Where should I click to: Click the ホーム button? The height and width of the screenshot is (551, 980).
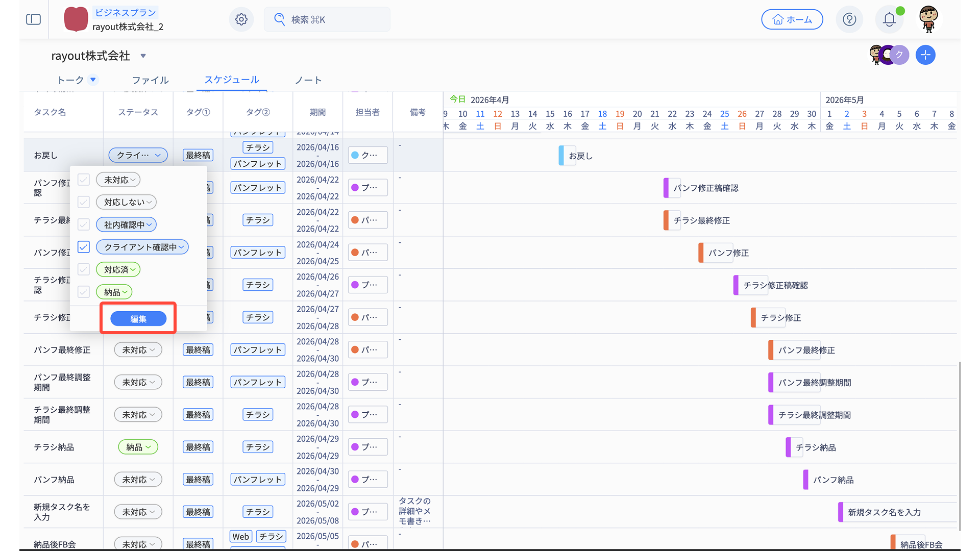point(792,19)
